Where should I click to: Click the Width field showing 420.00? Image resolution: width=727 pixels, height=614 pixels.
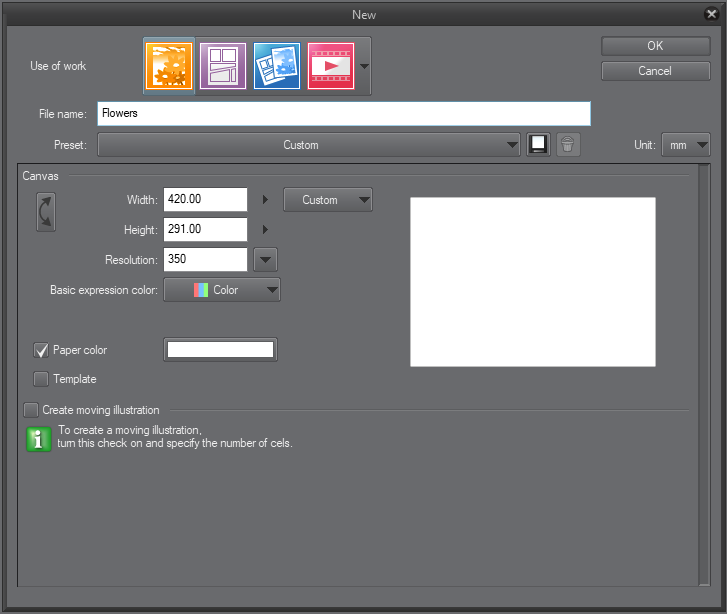coord(205,199)
